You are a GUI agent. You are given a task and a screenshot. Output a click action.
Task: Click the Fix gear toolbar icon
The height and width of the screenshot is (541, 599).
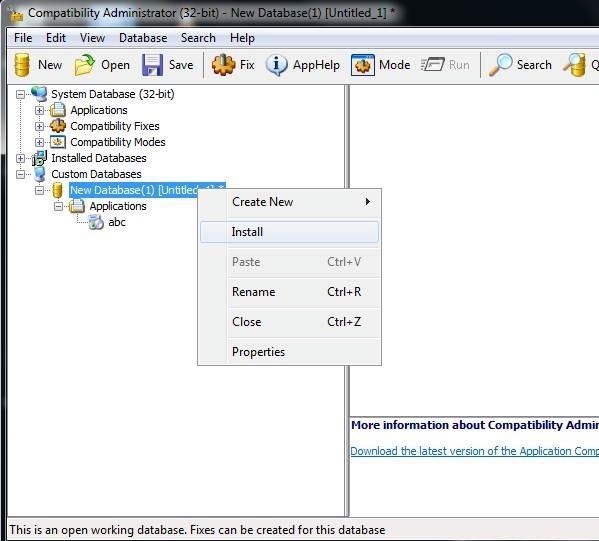pyautogui.click(x=223, y=65)
